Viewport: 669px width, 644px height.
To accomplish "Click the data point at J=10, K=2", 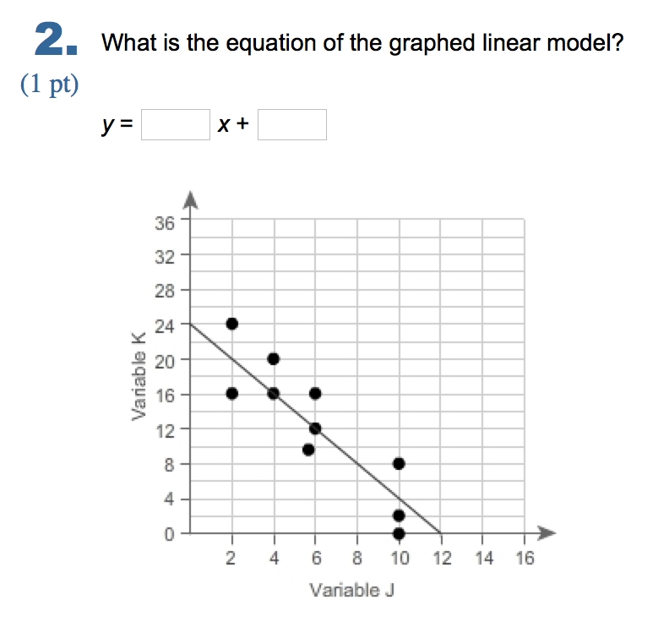I will point(399,516).
